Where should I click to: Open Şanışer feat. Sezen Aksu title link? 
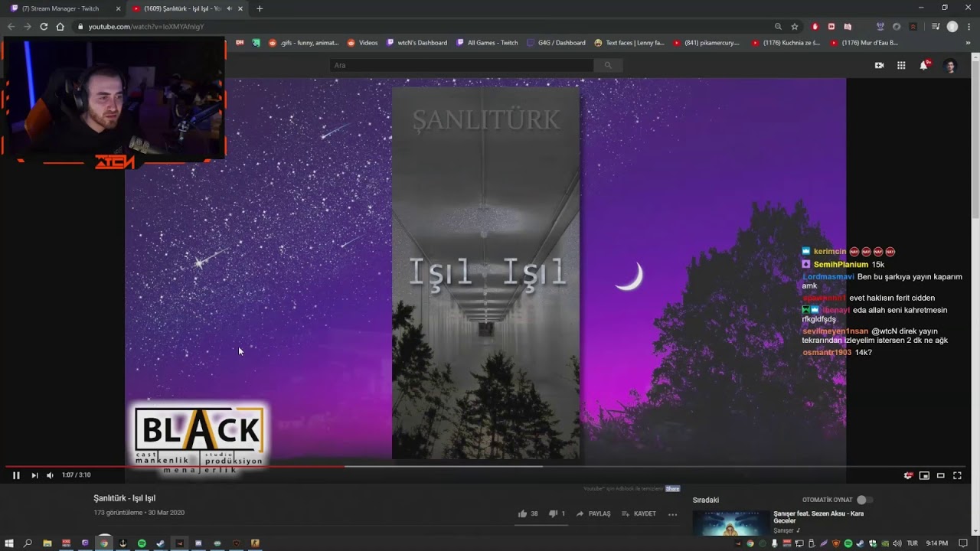pyautogui.click(x=818, y=517)
